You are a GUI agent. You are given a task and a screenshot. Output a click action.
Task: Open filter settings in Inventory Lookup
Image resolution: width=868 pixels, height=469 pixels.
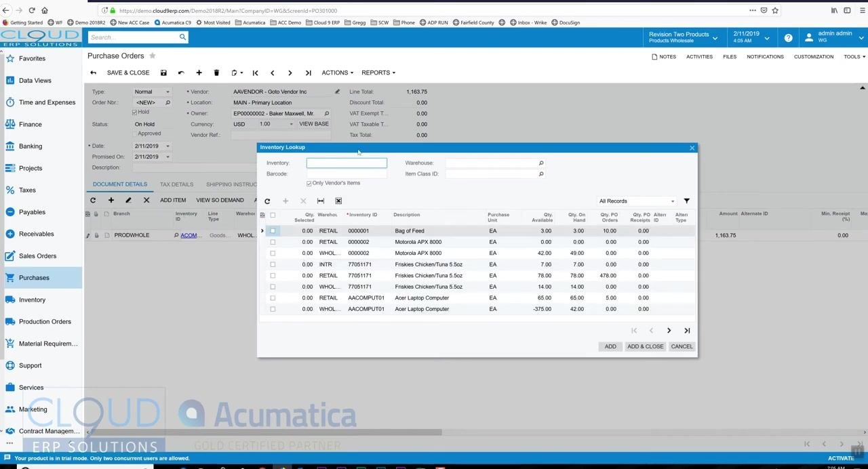(686, 201)
